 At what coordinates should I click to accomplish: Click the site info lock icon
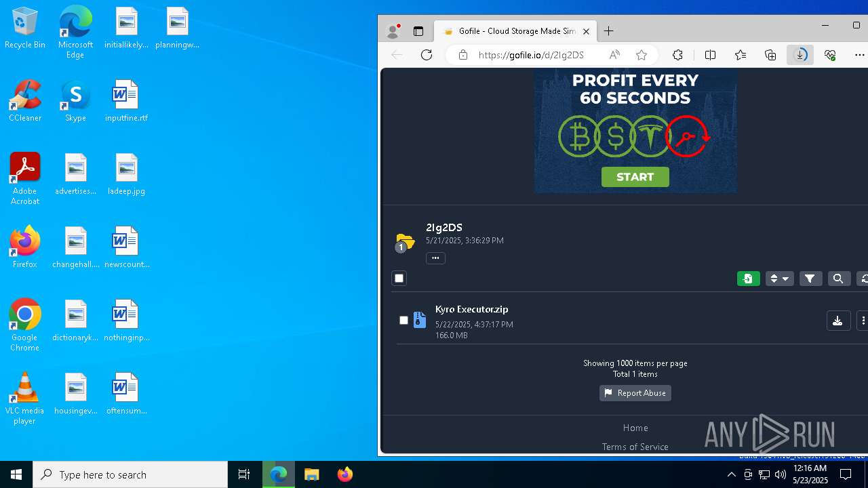463,55
